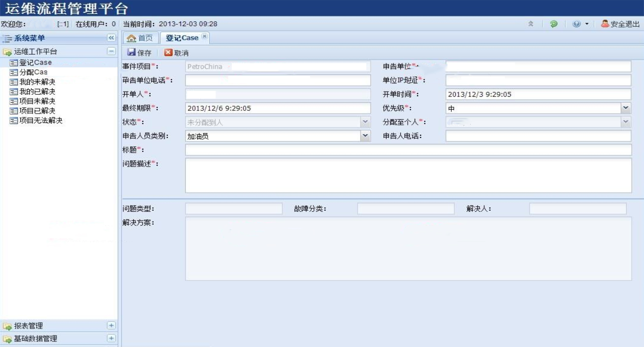Screen dimensions: 644x347
Task: Open 项目未解决 list
Action: click(x=37, y=101)
